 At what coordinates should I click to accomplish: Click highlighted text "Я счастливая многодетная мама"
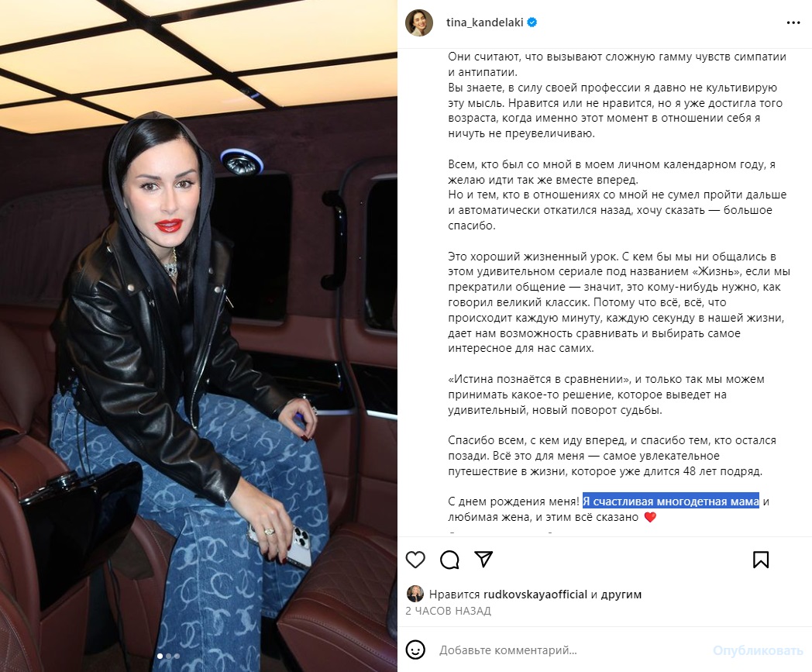point(671,501)
